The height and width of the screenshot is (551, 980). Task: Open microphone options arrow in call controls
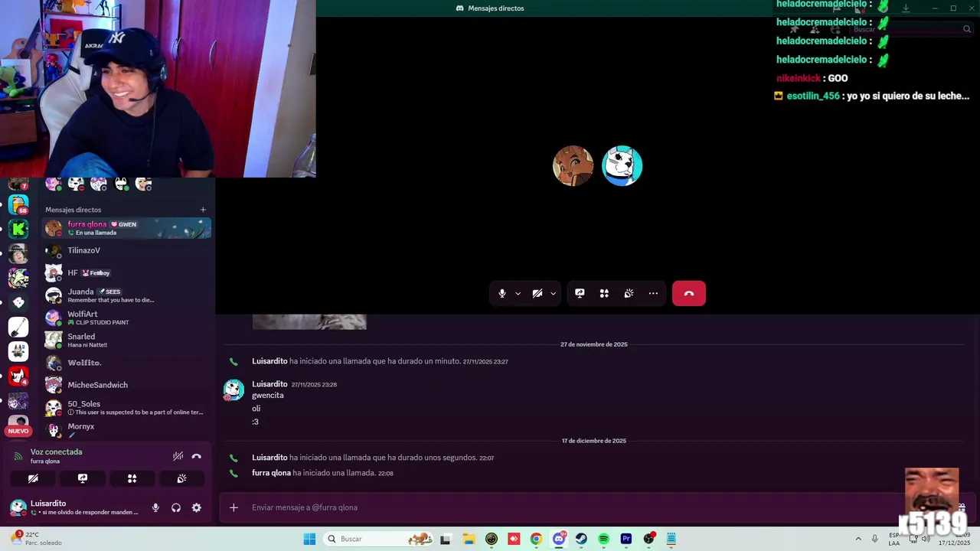point(518,294)
